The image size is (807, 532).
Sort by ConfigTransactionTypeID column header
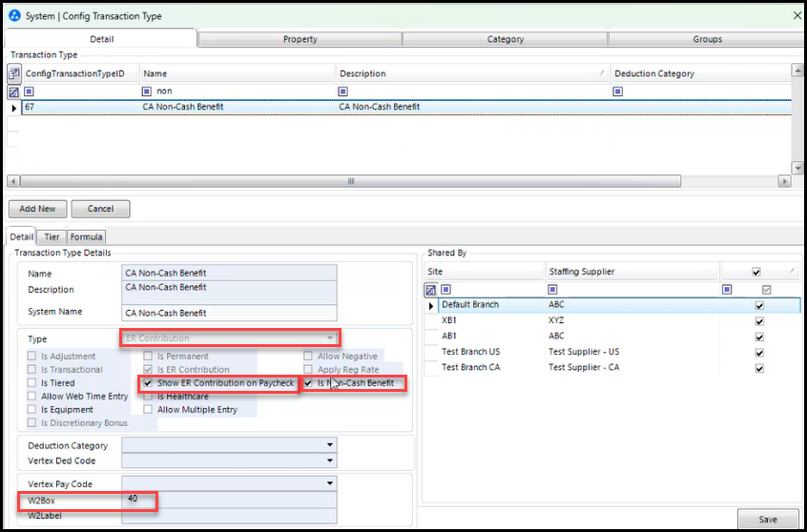pos(81,73)
